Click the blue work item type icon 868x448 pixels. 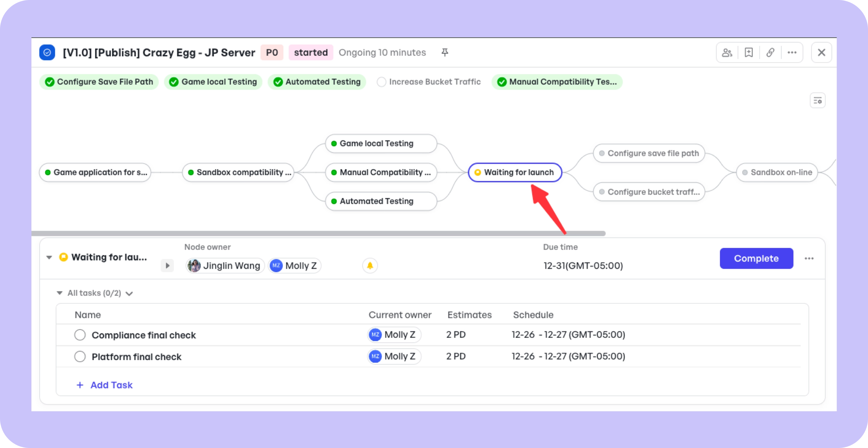click(47, 52)
